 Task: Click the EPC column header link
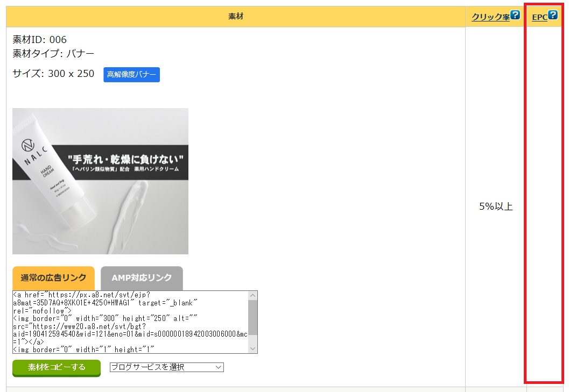click(539, 17)
